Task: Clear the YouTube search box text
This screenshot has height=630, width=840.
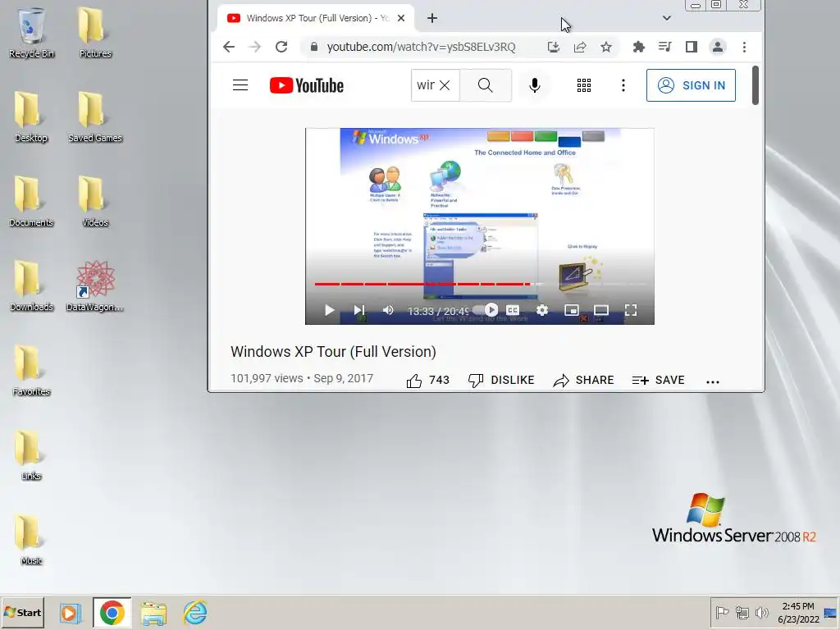Action: pos(445,85)
